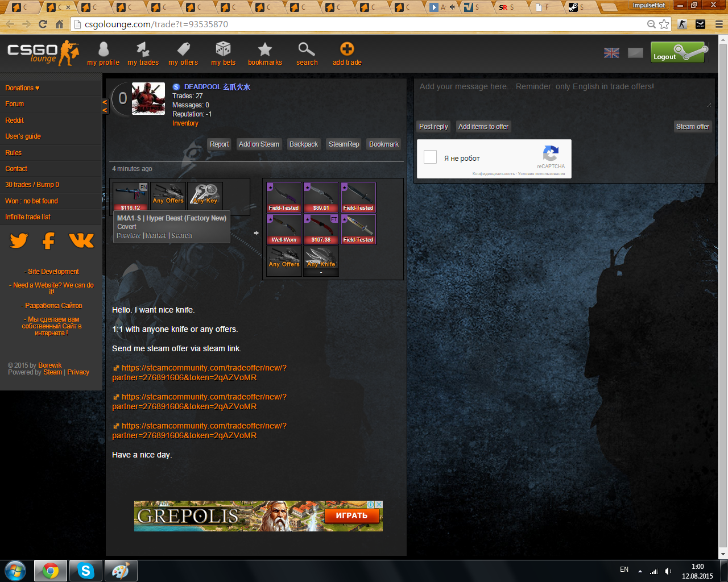Viewport: 728px width, 582px height.
Task: Click the add trade plus icon
Action: coord(347,49)
